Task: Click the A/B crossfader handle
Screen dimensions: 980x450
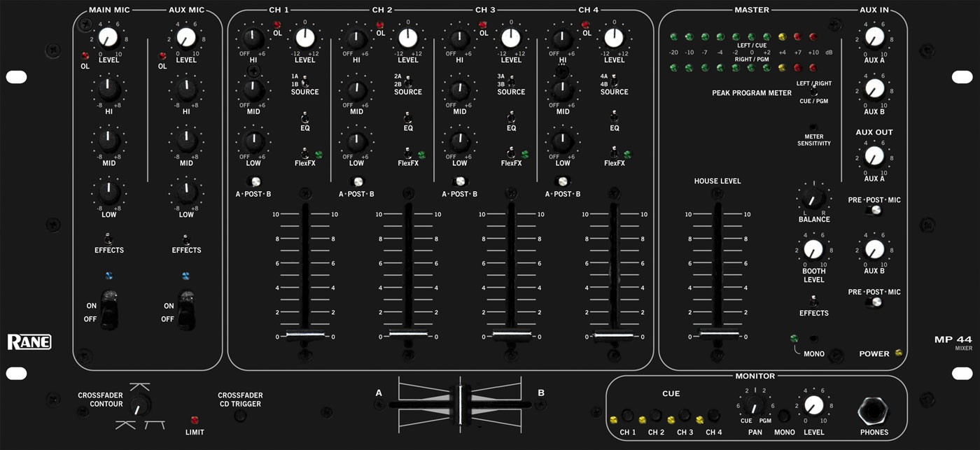Action: coord(460,406)
